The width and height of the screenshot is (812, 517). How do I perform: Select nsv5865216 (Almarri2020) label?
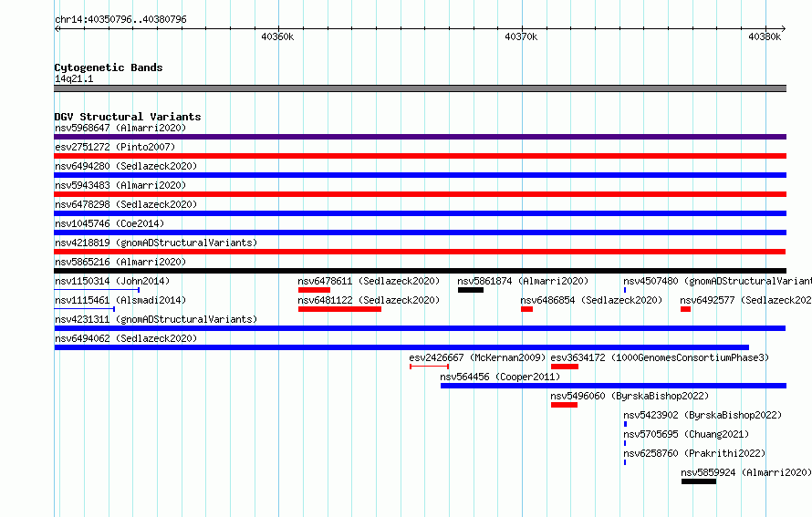(120, 262)
